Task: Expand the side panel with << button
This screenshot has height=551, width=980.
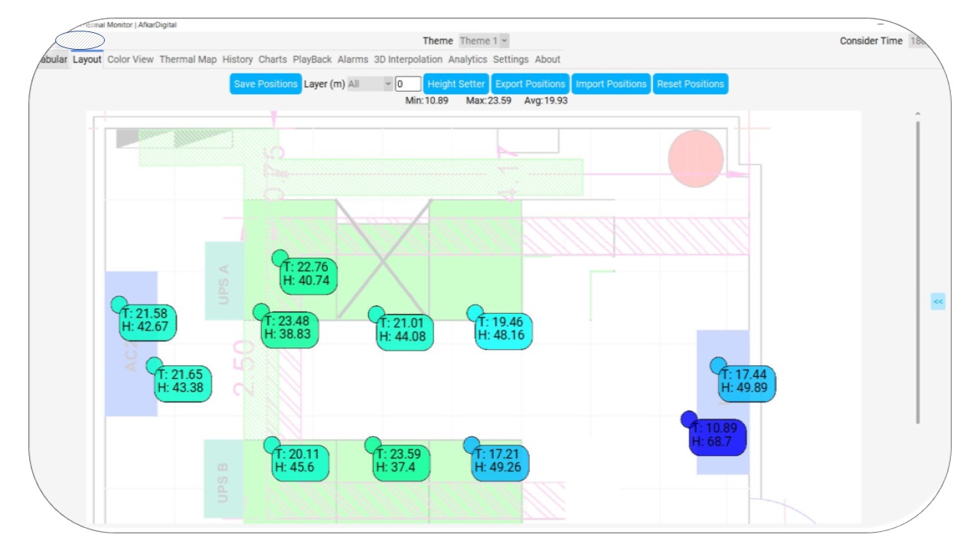Action: (938, 302)
